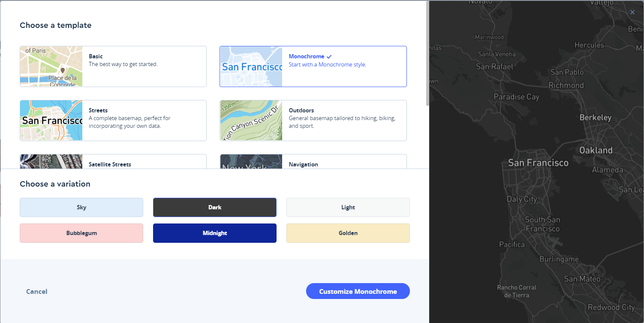Image resolution: width=644 pixels, height=323 pixels.
Task: Select the Light variation
Action: [x=348, y=207]
